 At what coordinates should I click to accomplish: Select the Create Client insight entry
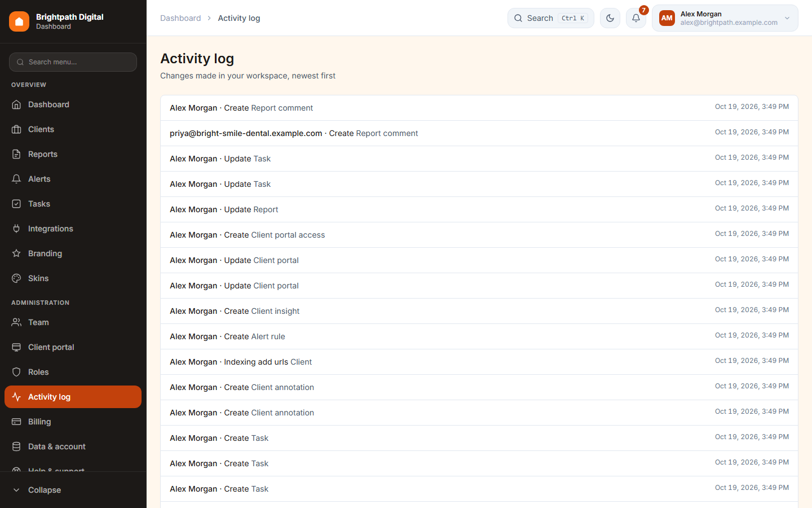pyautogui.click(x=479, y=311)
